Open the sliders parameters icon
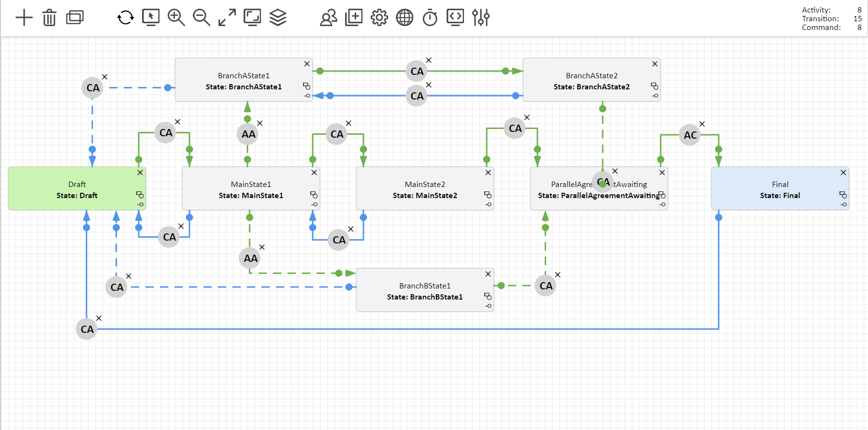The width and height of the screenshot is (868, 430). click(481, 18)
